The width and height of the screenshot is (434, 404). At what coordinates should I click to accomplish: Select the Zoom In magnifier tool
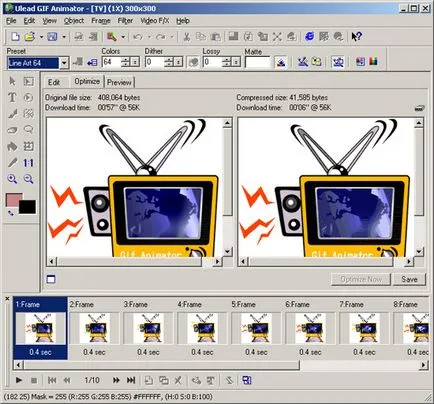[12, 179]
